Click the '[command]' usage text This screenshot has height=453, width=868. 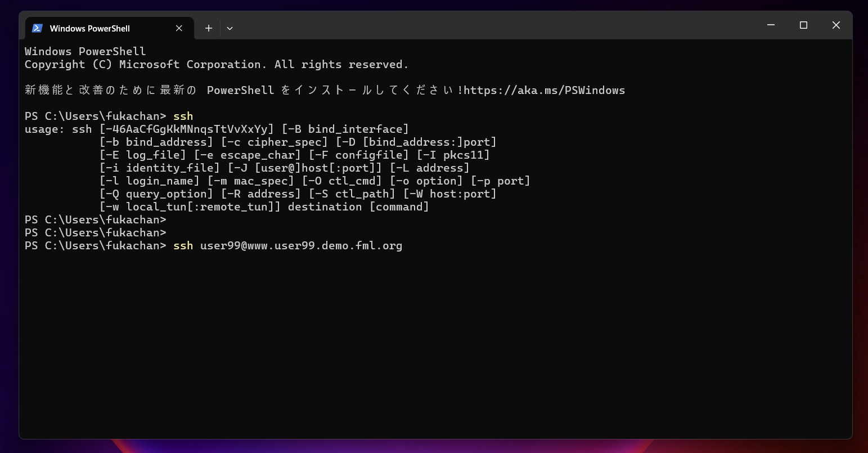399,207
